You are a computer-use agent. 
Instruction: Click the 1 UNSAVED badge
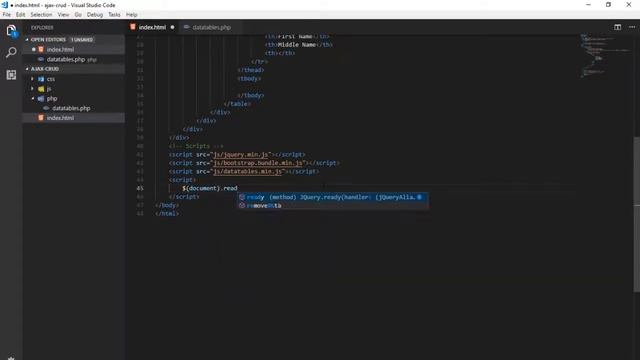pos(82,40)
